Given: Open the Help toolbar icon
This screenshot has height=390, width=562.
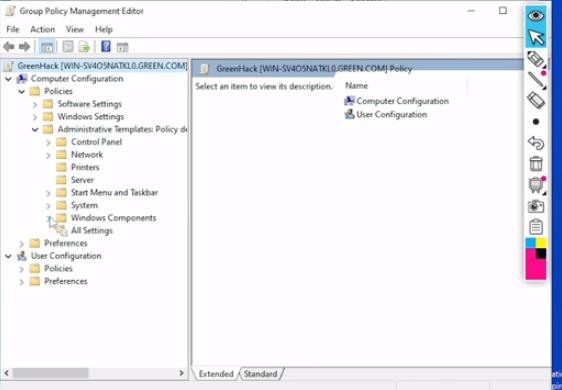Looking at the screenshot, I should (106, 47).
